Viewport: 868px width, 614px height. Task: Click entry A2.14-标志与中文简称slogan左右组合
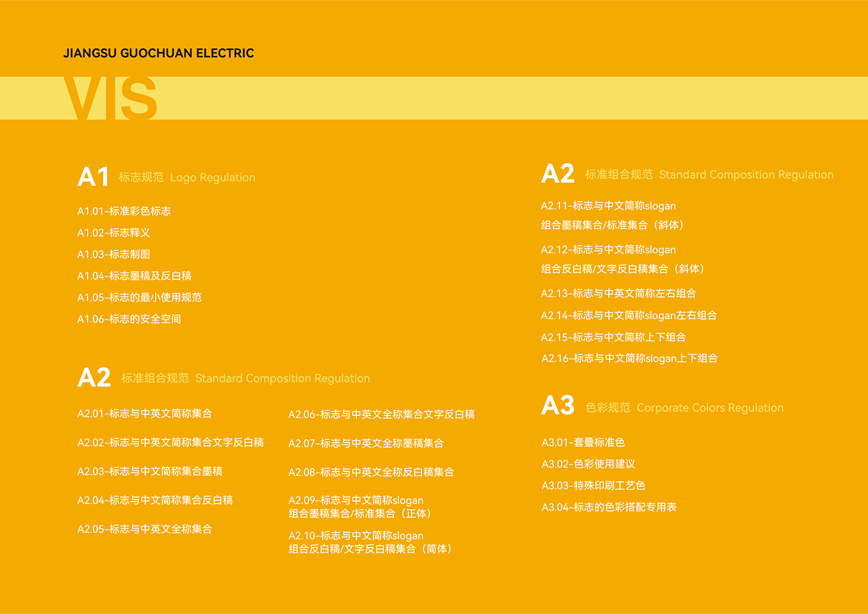point(629,316)
